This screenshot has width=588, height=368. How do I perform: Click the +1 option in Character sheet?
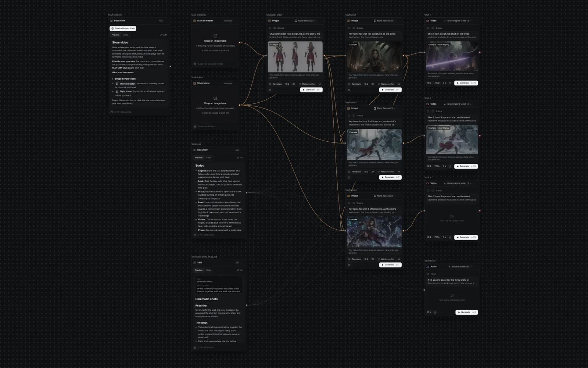(x=319, y=84)
